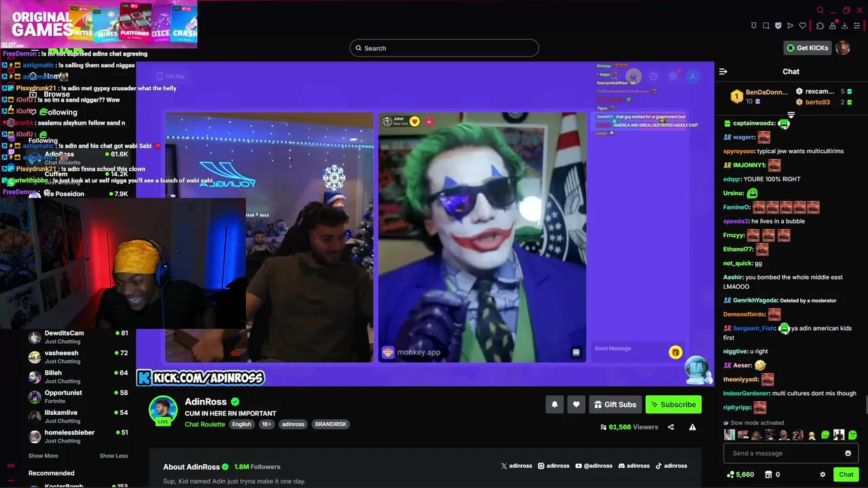The width and height of the screenshot is (868, 488).
Task: Open Billeh channel in sidebar
Action: pyautogui.click(x=78, y=376)
